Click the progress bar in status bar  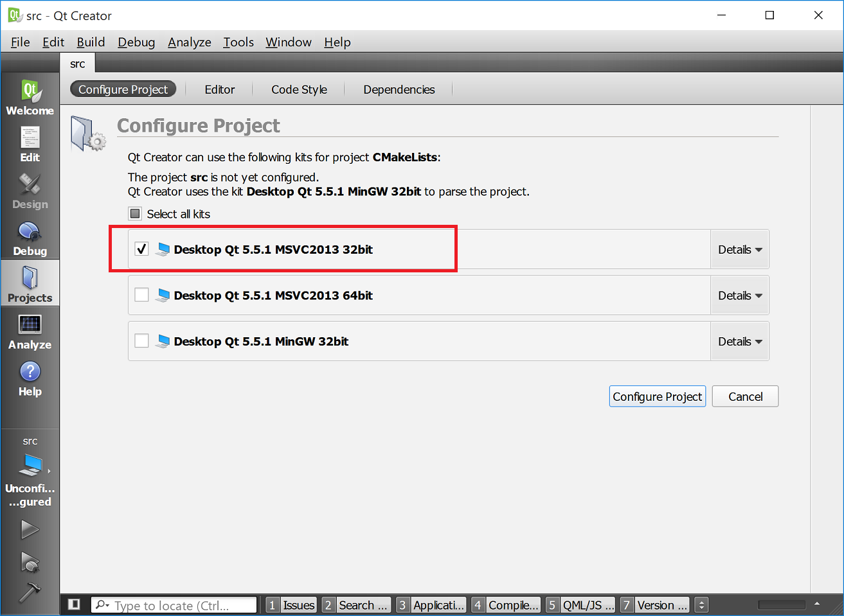pyautogui.click(x=782, y=605)
